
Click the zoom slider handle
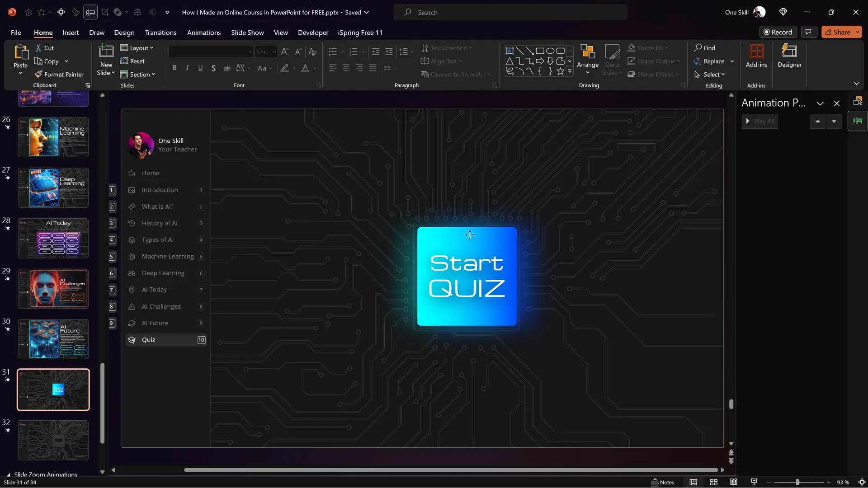click(x=797, y=482)
